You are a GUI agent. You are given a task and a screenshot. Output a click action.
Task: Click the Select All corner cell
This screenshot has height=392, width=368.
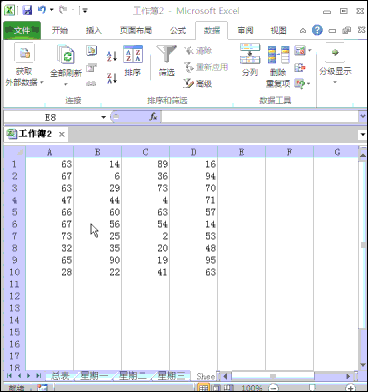(x=15, y=152)
